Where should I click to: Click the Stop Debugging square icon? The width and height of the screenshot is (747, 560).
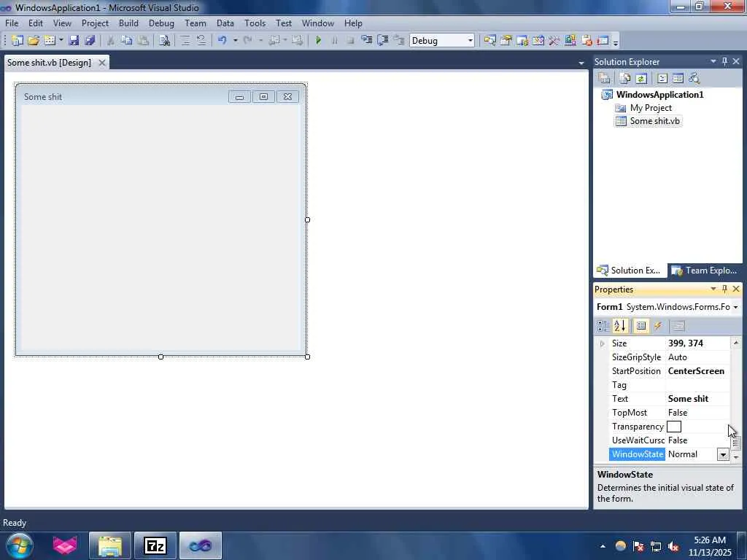351,41
